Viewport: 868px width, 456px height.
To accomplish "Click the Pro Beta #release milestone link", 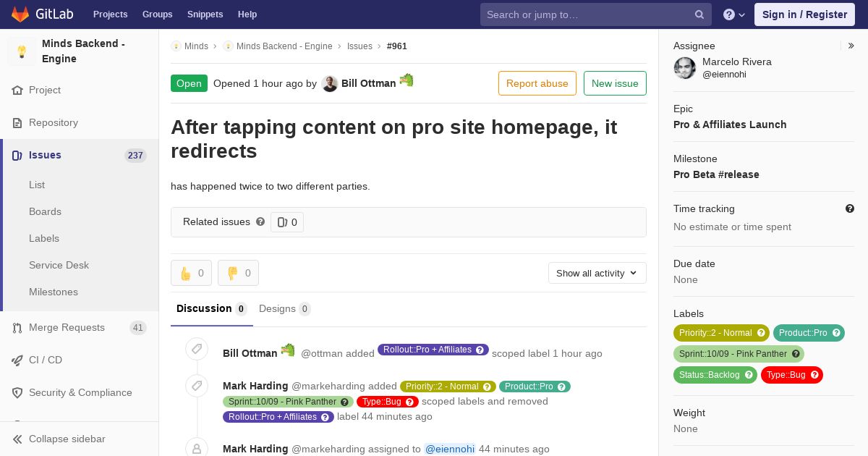I will (716, 174).
